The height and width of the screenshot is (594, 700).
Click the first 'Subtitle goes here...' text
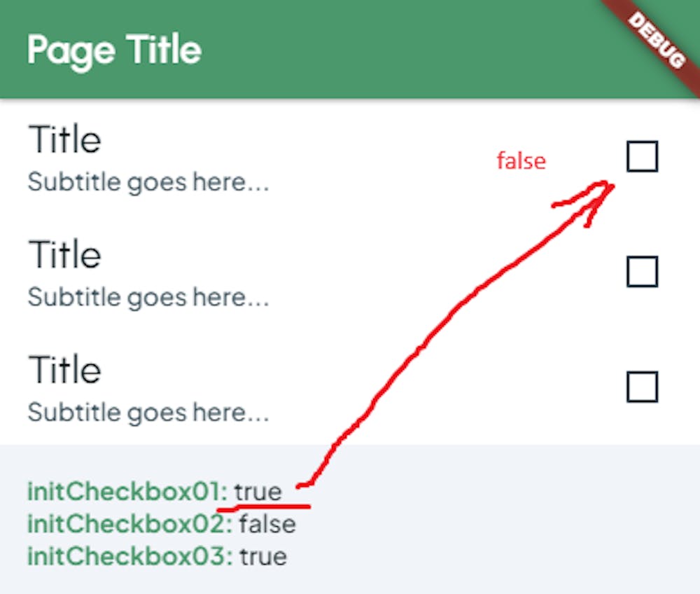tap(148, 182)
